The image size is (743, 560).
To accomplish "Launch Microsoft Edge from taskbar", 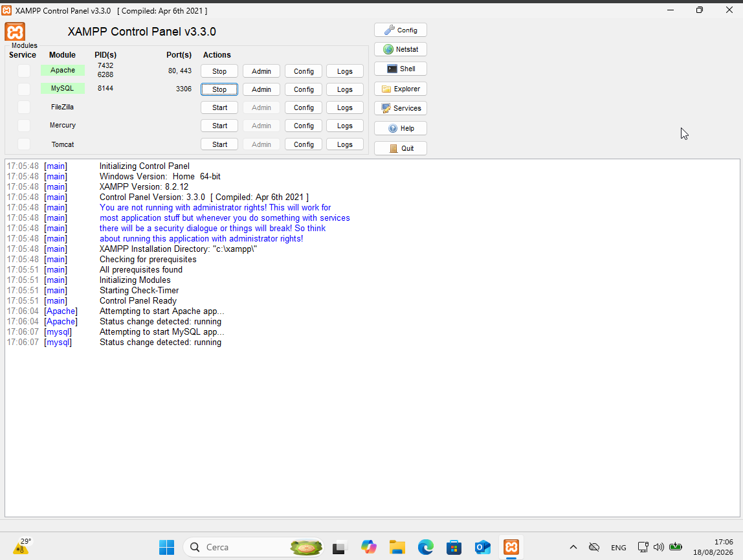I will [x=425, y=547].
